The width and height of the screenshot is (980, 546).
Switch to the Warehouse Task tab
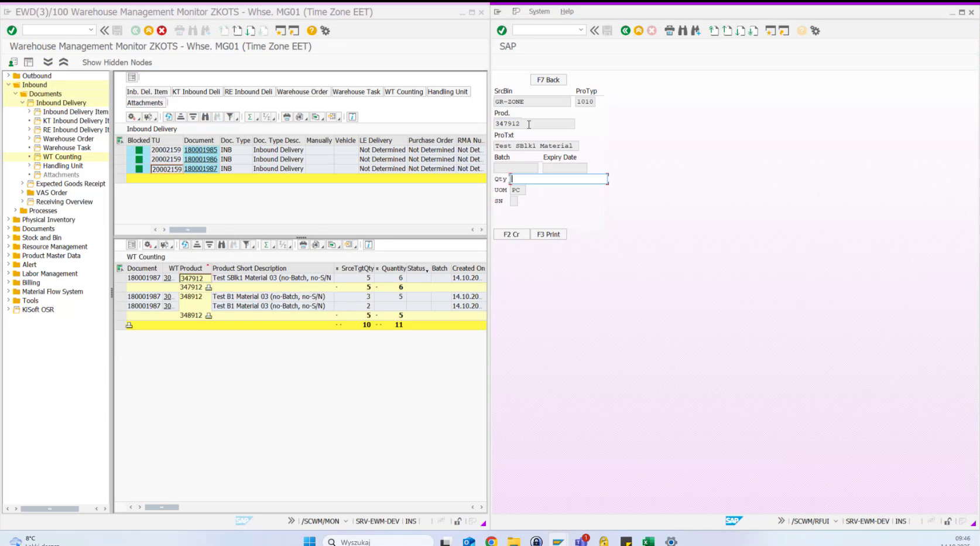[x=357, y=91]
